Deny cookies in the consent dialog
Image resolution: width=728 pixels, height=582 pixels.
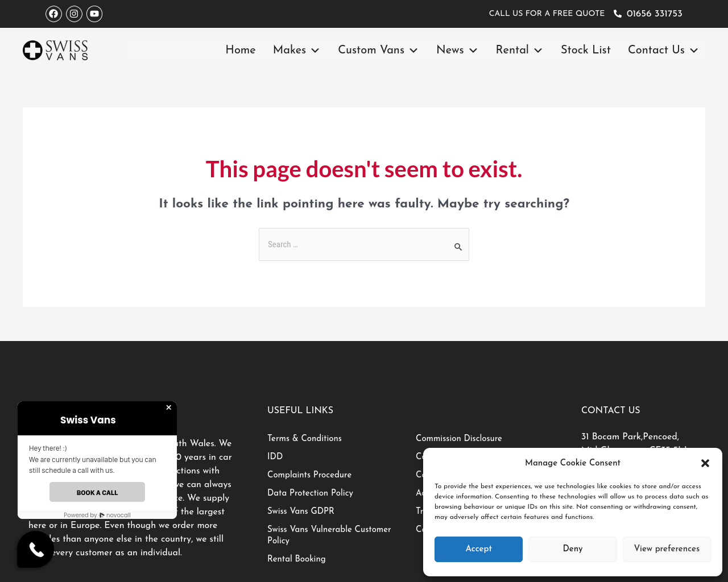pos(572,549)
